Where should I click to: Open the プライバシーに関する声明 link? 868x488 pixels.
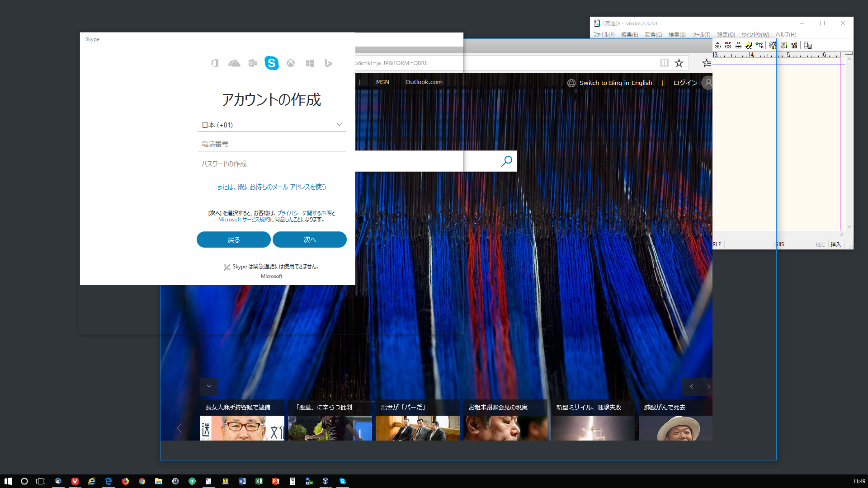pyautogui.click(x=304, y=213)
